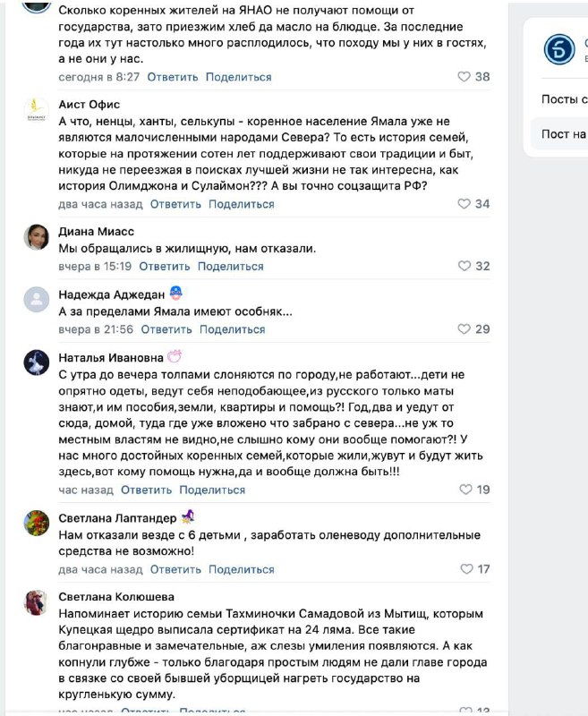Viewport: 588px width, 716px height.
Task: Reply to Аист Офис comment via Ответить
Action: coord(175,204)
